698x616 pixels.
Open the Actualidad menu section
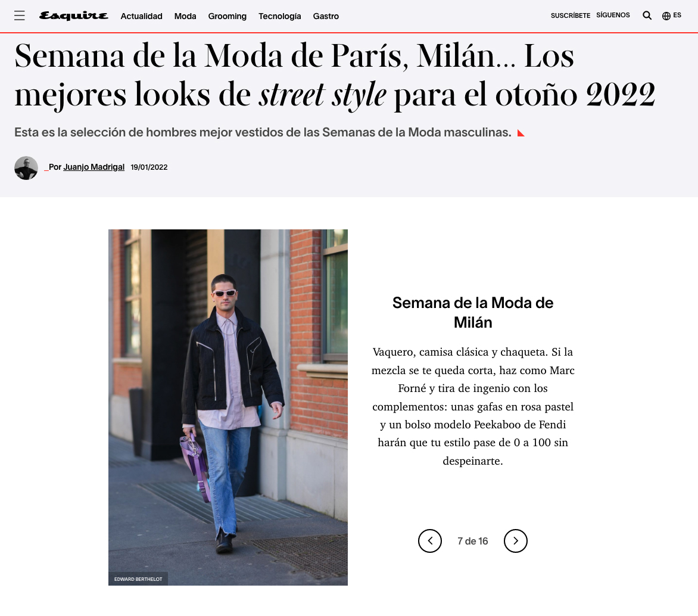pyautogui.click(x=142, y=16)
